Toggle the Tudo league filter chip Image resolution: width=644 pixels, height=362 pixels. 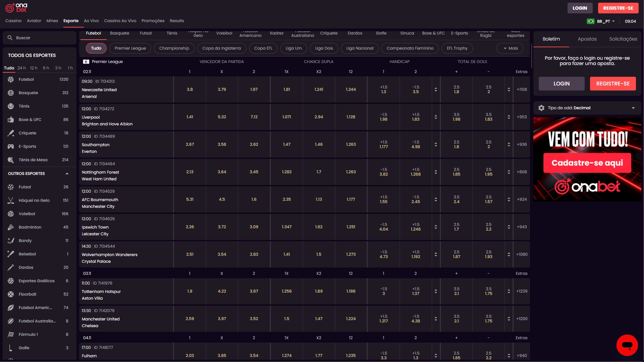pos(96,48)
